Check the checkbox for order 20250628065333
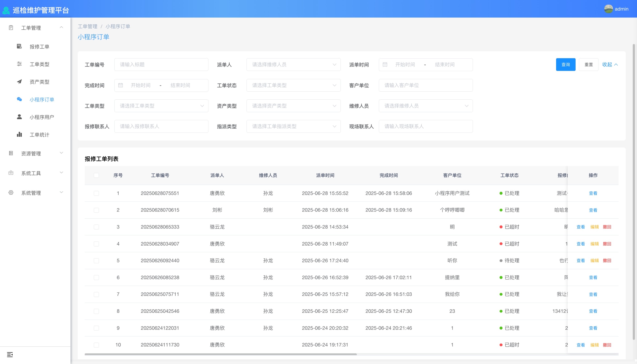This screenshot has height=364, width=637. (96, 227)
